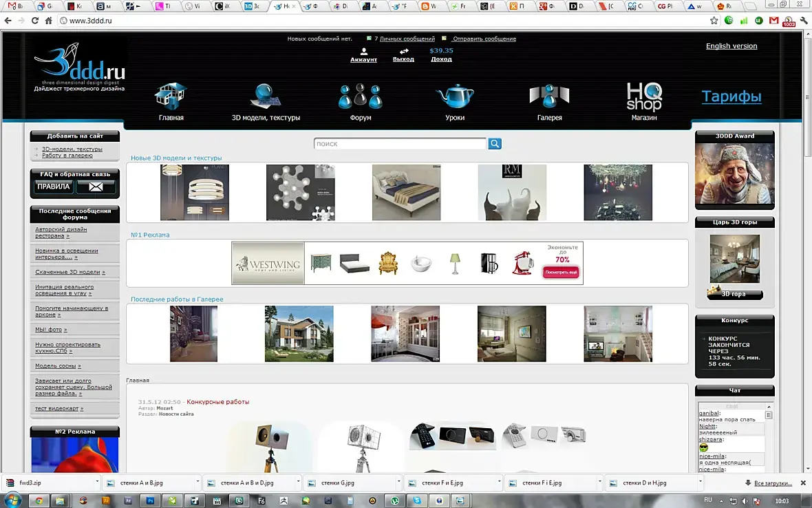Open Skype from the taskbar
Screen dimensions: 812x508
[417, 500]
